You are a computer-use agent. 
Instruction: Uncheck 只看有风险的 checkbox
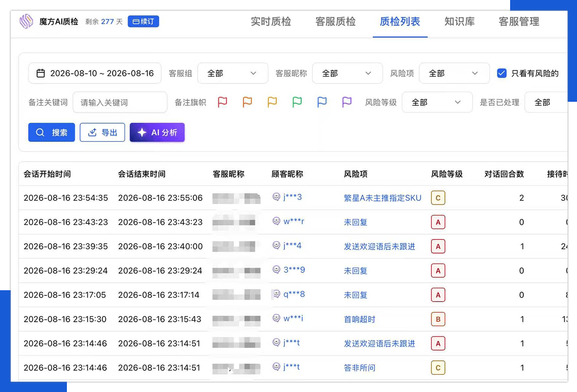(501, 73)
